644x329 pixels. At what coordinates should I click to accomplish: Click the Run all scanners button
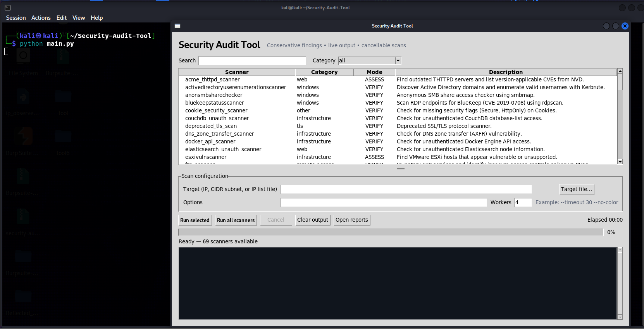236,220
